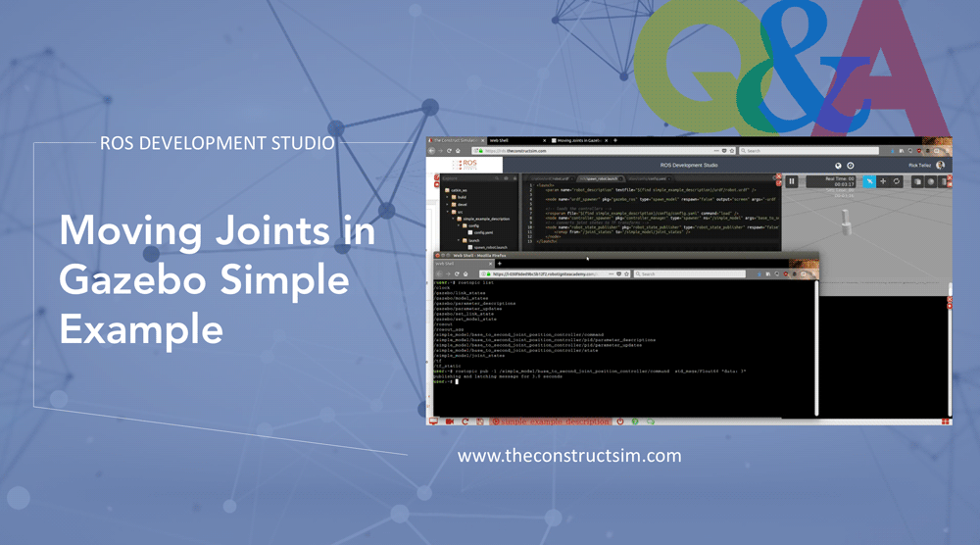Viewport: 980px width, 545px height.
Task: Click the green help icon in bottom toolbar
Action: [x=635, y=421]
